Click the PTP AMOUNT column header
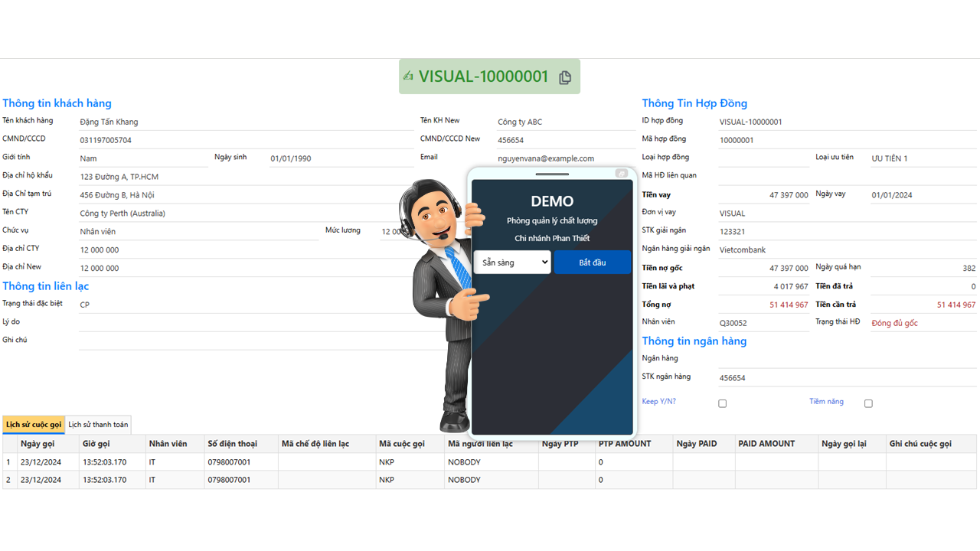Screen dimensions: 980x551 coord(634,444)
